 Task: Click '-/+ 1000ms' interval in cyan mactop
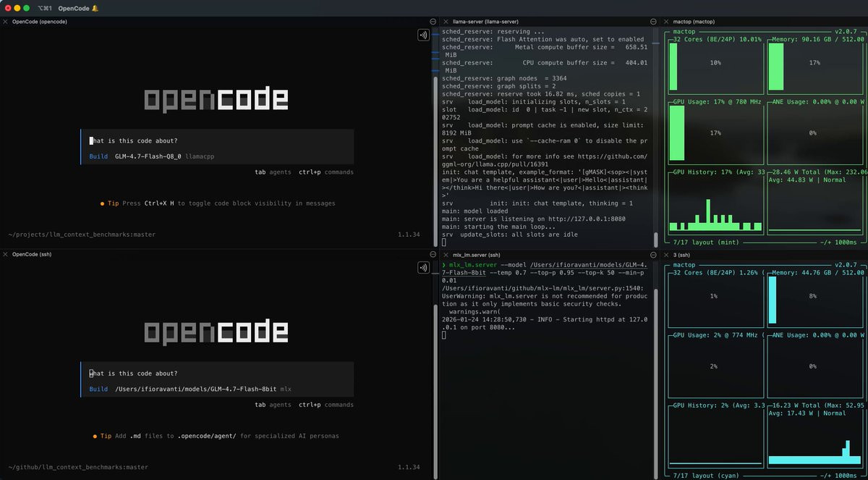click(839, 476)
